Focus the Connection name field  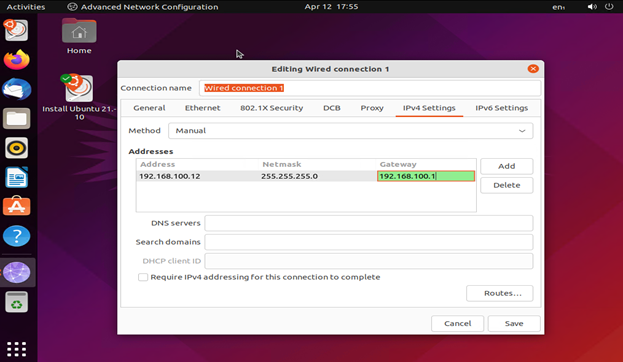pos(370,88)
